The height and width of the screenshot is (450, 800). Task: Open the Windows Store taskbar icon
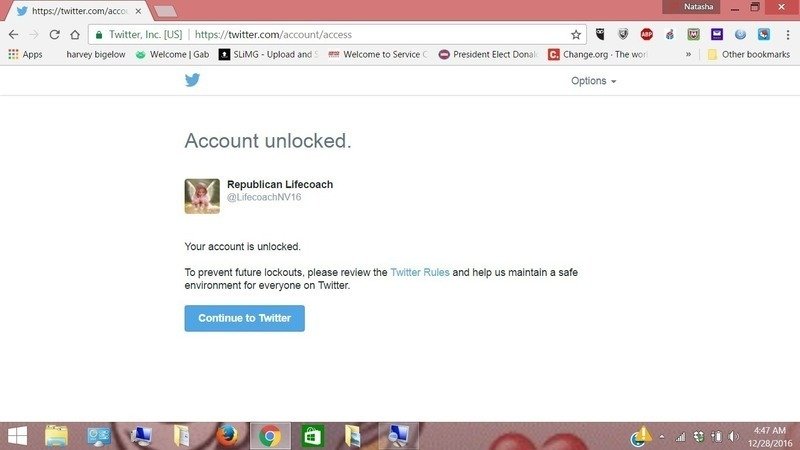(312, 436)
